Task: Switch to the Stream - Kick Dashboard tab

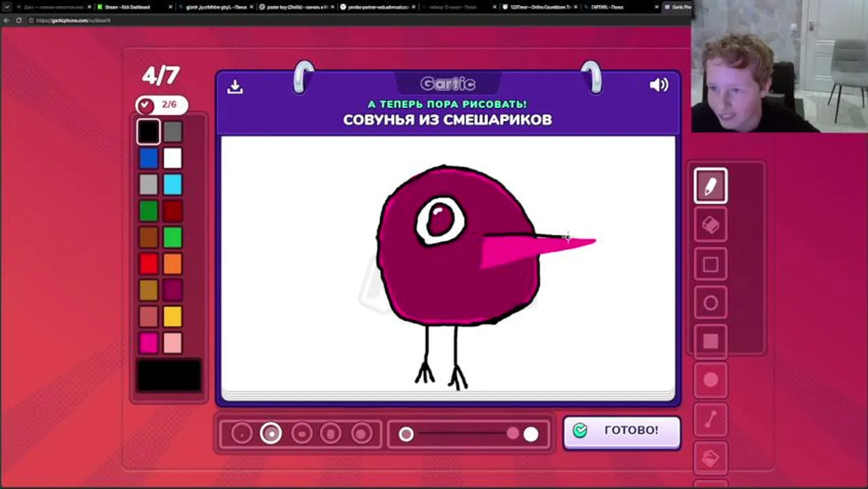Action: tap(132, 7)
